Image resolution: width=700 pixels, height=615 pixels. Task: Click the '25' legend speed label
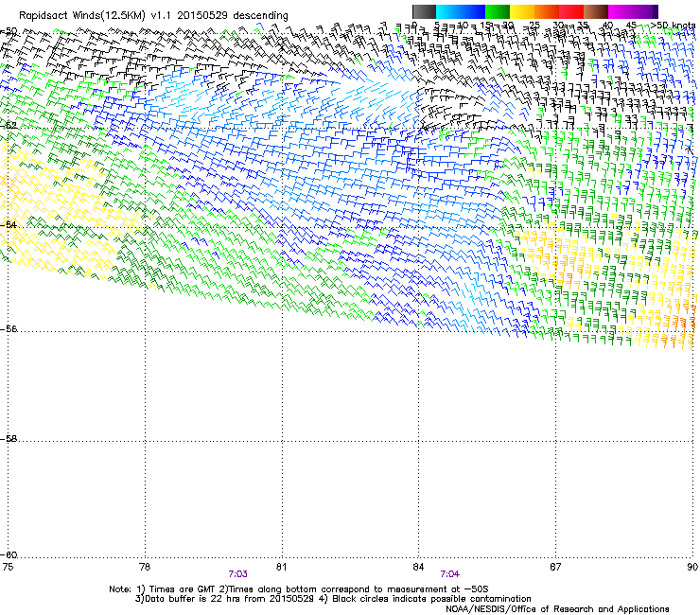pyautogui.click(x=534, y=25)
